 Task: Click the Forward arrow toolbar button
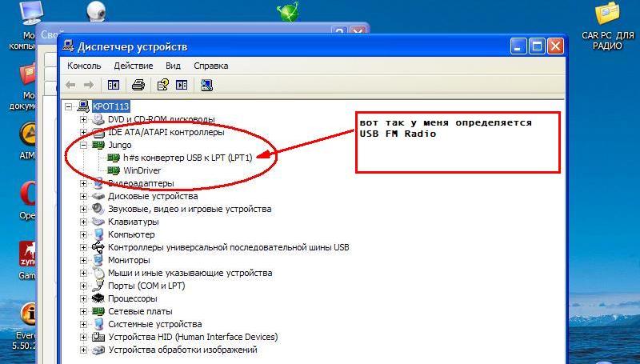click(88, 85)
